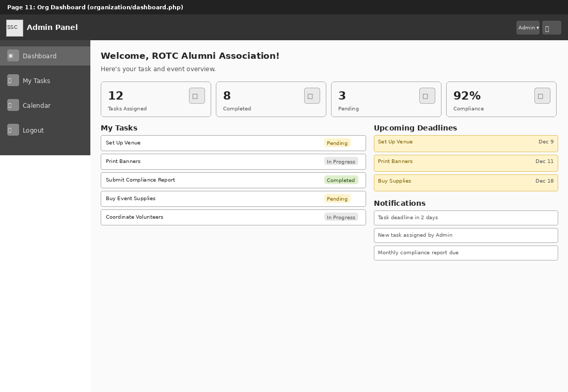Open Submit Compliance Report task

tap(233, 180)
